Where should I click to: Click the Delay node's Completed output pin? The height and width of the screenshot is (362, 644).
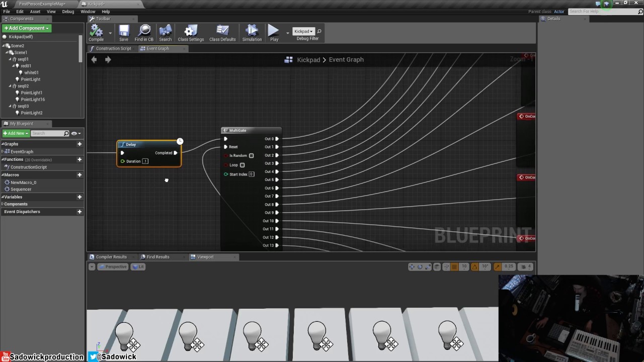pos(175,153)
